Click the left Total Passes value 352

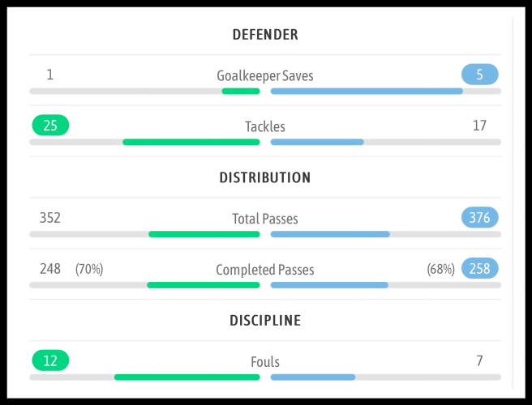50,217
